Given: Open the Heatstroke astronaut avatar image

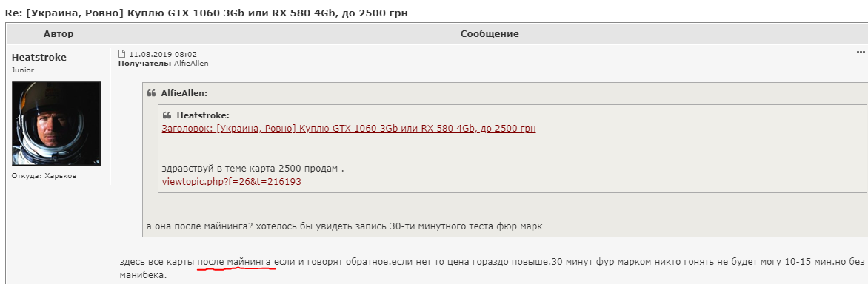Looking at the screenshot, I should coord(56,124).
